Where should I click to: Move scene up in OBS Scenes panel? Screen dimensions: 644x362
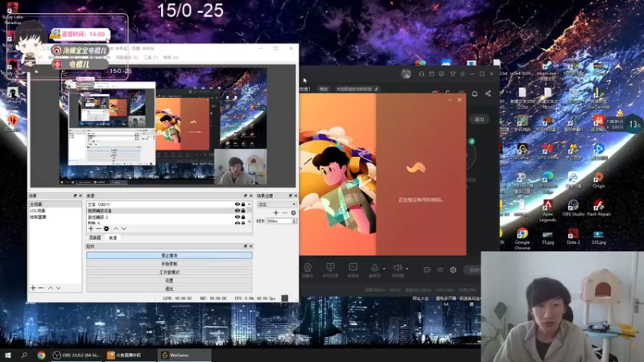coord(51,288)
